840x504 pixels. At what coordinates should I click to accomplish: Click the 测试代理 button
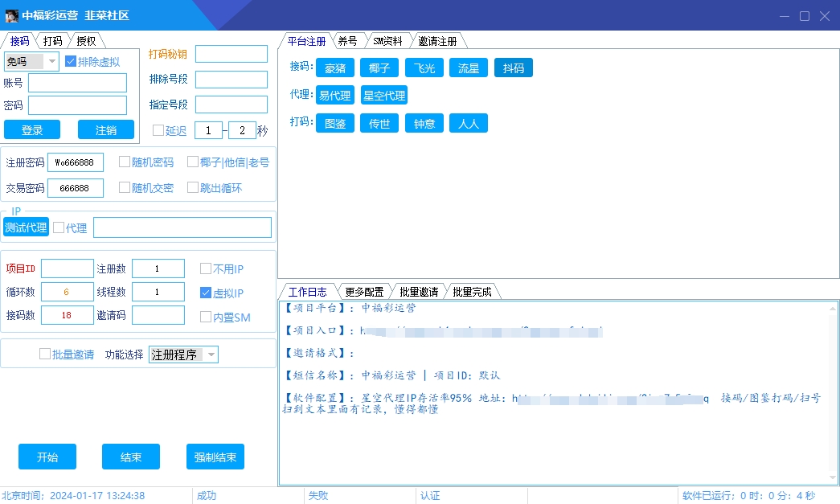click(x=27, y=227)
